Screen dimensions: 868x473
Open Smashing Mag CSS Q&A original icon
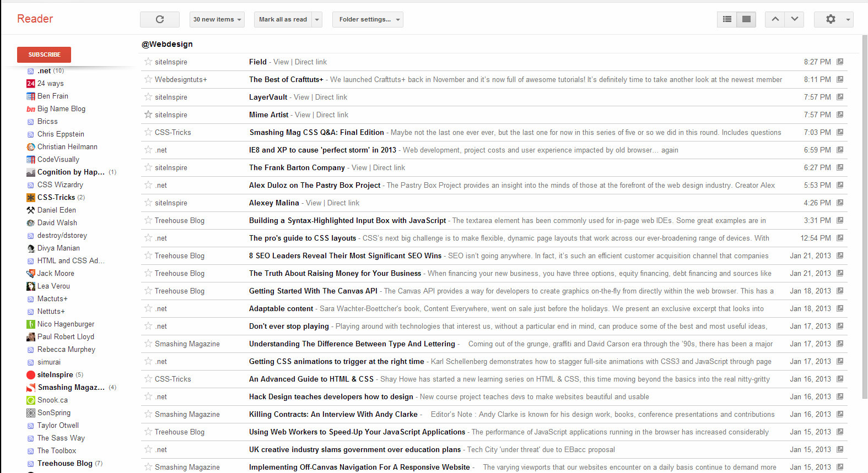click(x=840, y=132)
